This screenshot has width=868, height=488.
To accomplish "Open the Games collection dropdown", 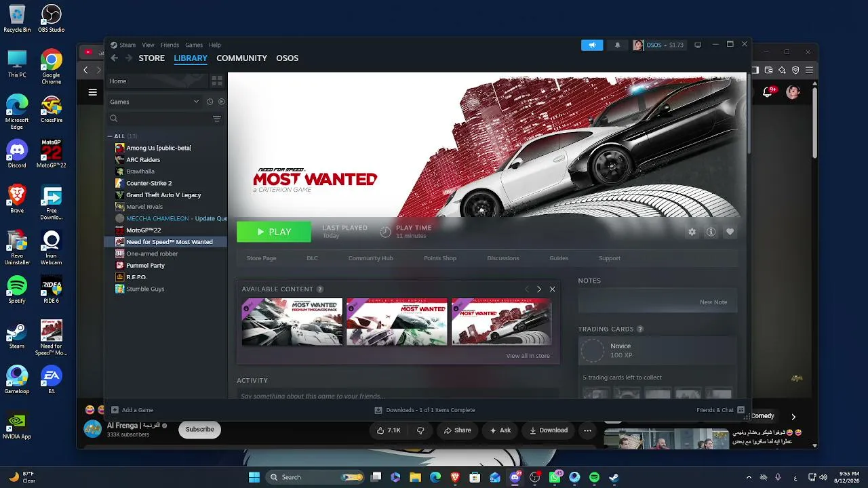I will click(x=155, y=102).
